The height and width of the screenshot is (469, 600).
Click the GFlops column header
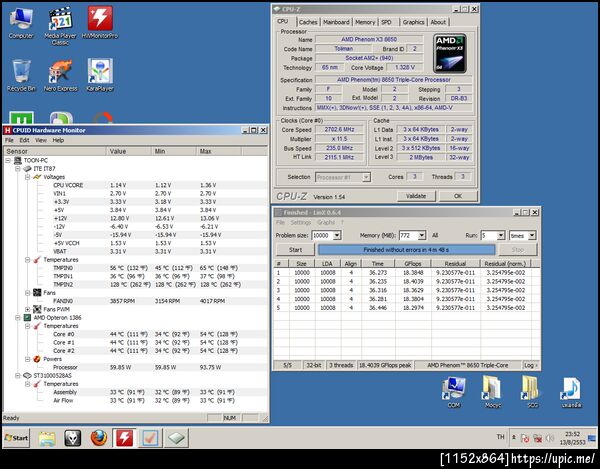412,263
